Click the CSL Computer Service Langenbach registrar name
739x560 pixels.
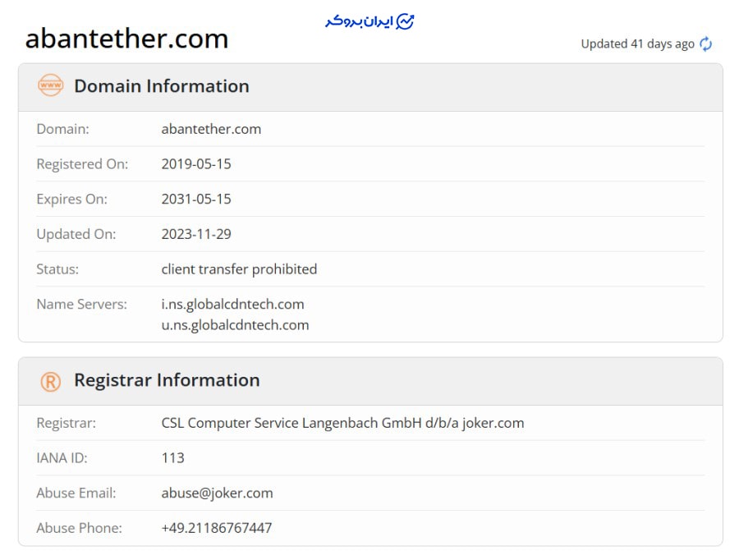pyautogui.click(x=342, y=424)
